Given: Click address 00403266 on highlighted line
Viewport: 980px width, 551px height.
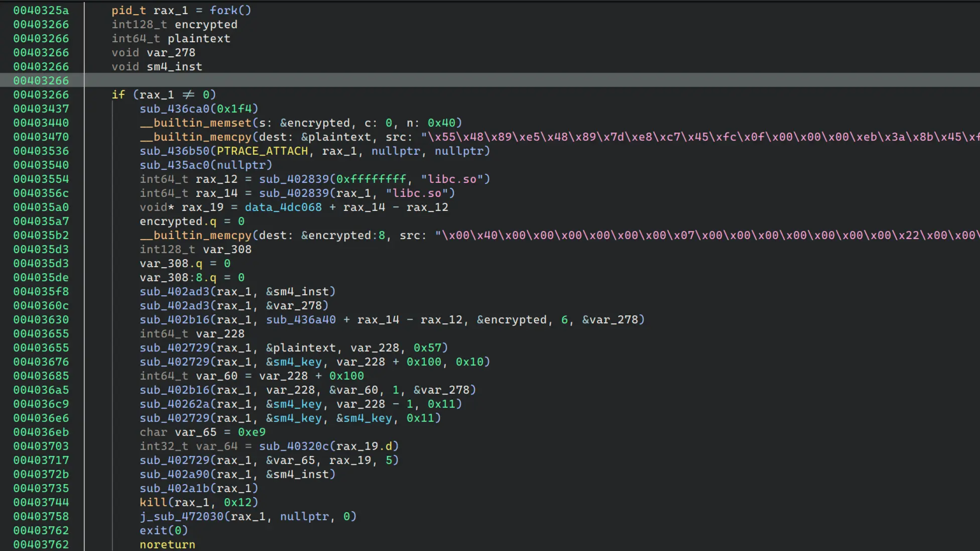Looking at the screenshot, I should tap(41, 80).
